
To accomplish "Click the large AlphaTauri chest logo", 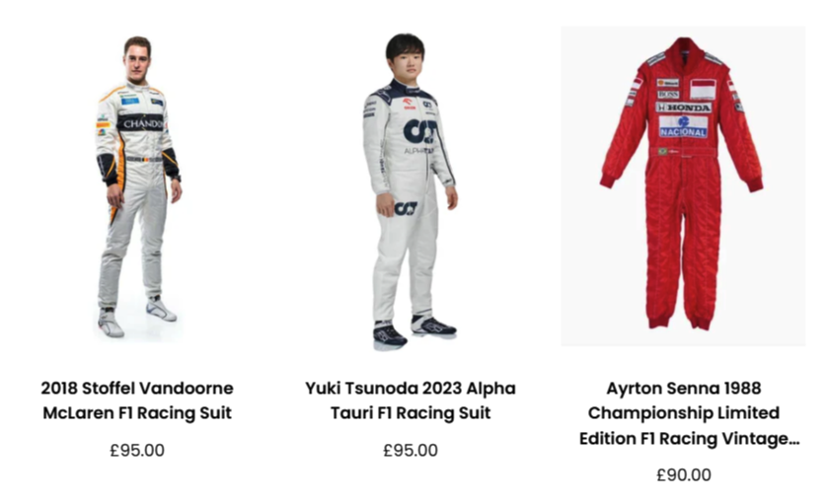I will [420, 132].
